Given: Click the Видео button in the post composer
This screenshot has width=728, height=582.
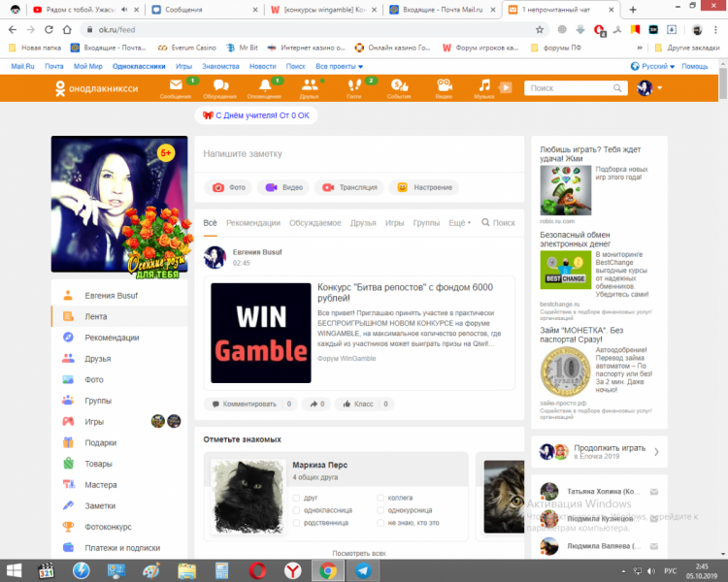Looking at the screenshot, I should 283,187.
